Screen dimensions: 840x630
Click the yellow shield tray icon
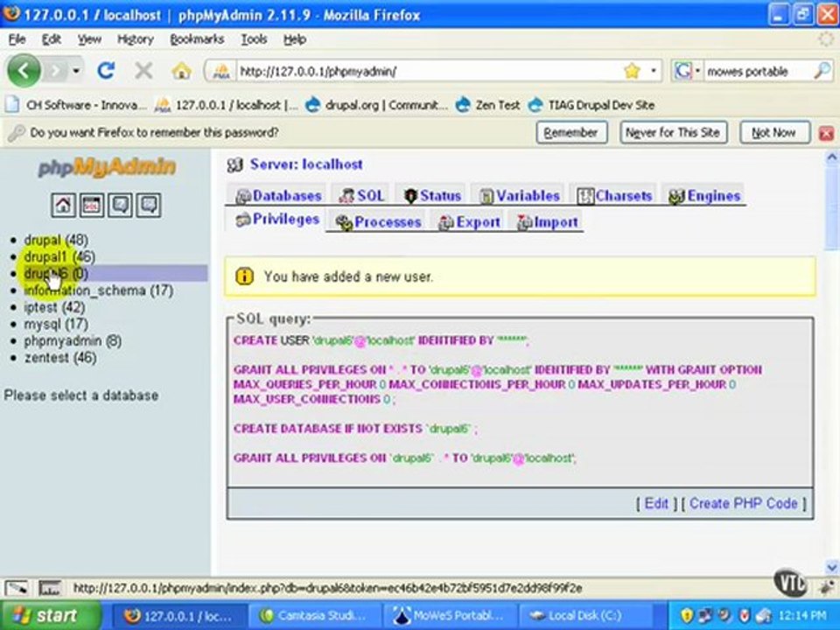tap(688, 615)
